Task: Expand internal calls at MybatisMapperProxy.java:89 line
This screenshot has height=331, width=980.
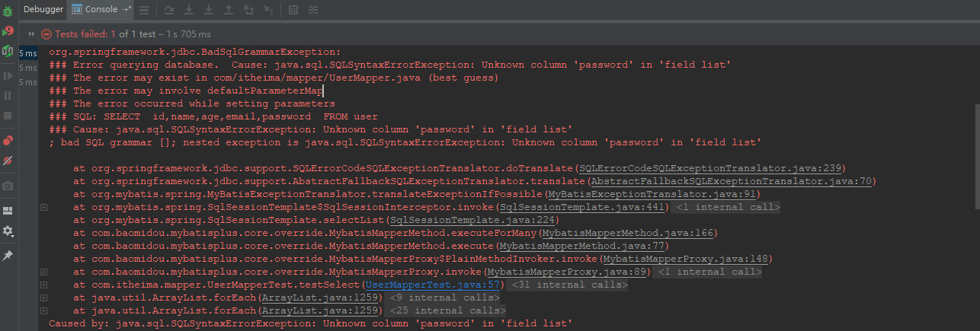Action: click(43, 272)
